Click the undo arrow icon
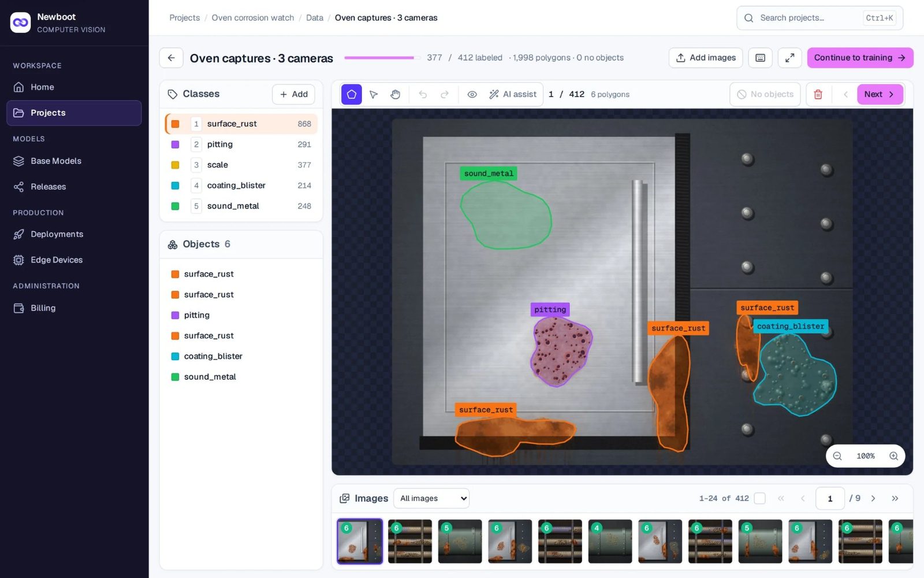The height and width of the screenshot is (578, 924). coord(423,94)
